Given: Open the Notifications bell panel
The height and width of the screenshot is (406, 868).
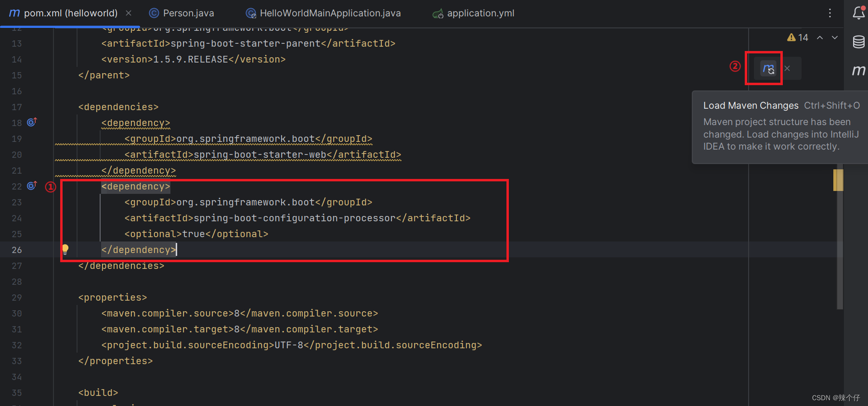Looking at the screenshot, I should 858,13.
